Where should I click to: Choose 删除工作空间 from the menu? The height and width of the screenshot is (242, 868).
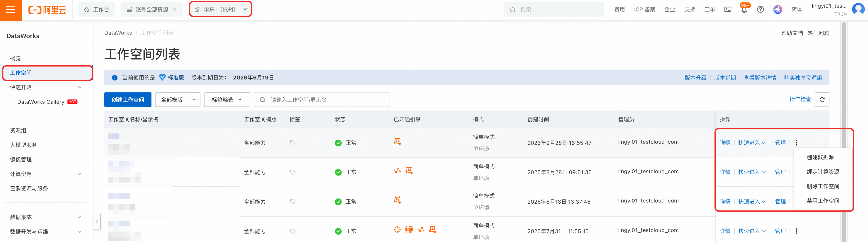823,186
